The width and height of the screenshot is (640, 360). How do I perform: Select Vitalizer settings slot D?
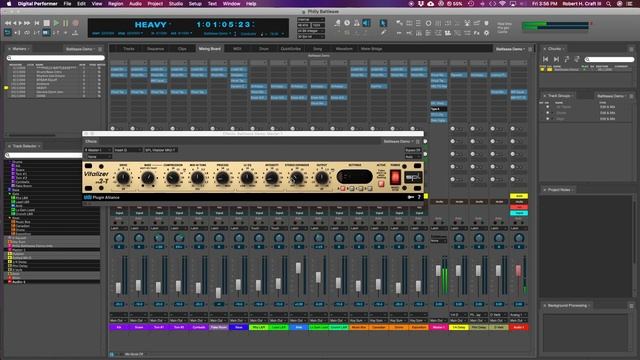point(369,189)
